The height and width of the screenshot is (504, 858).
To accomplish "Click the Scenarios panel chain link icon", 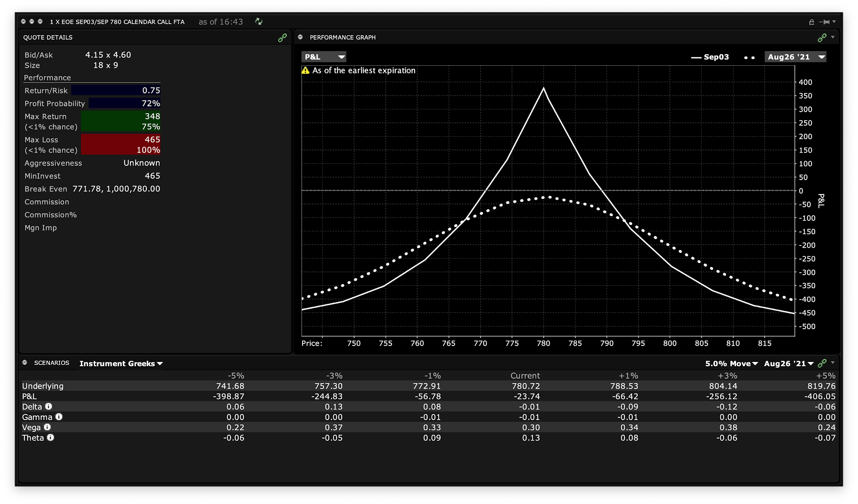I will (822, 363).
